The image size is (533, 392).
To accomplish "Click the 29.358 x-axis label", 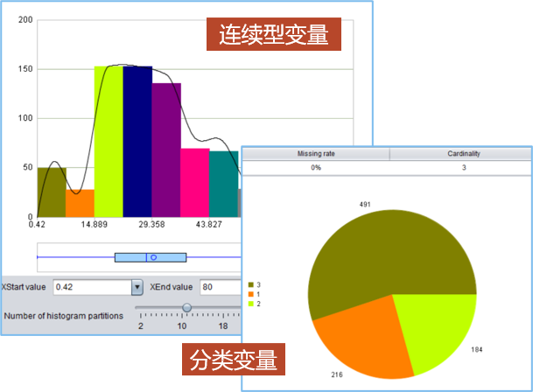I will coord(151,224).
